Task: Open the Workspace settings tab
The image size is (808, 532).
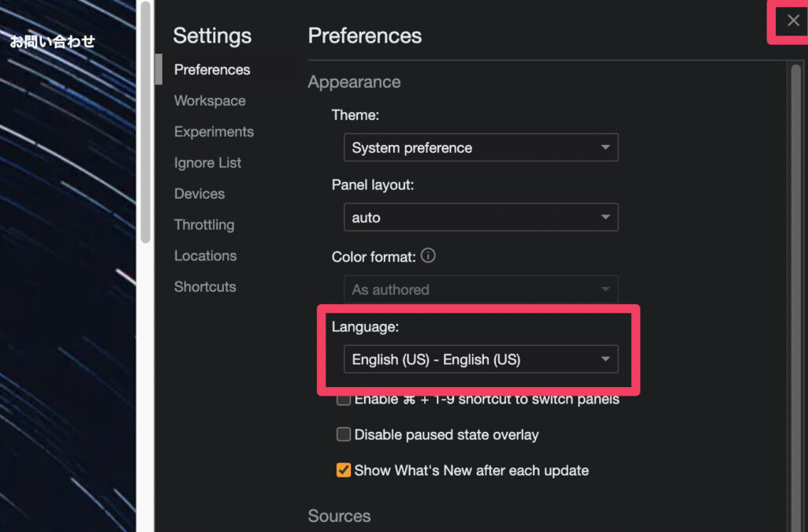Action: (x=210, y=101)
